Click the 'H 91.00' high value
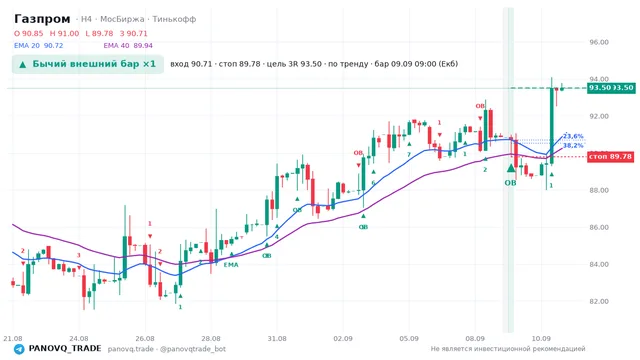 pyautogui.click(x=64, y=33)
